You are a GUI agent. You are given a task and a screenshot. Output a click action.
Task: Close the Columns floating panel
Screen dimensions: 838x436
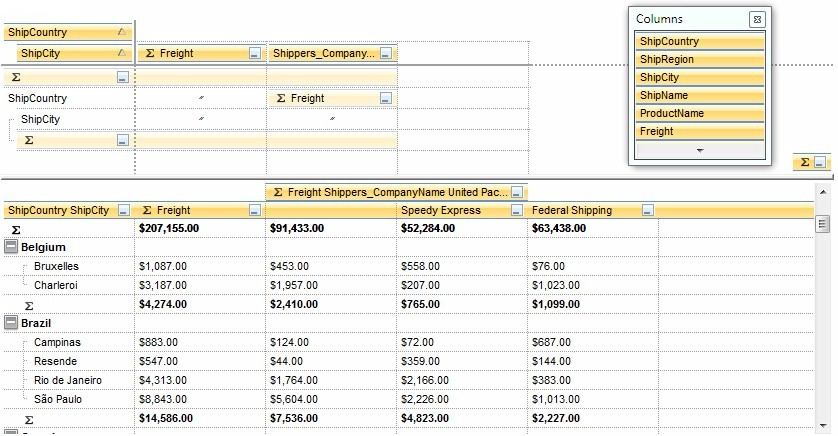click(757, 19)
